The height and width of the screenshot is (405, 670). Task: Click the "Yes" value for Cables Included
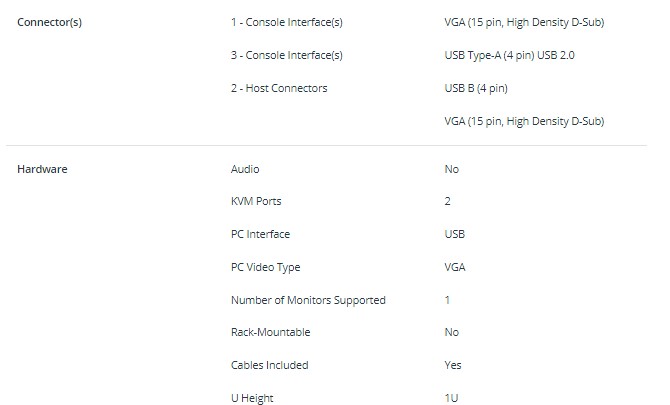(453, 365)
